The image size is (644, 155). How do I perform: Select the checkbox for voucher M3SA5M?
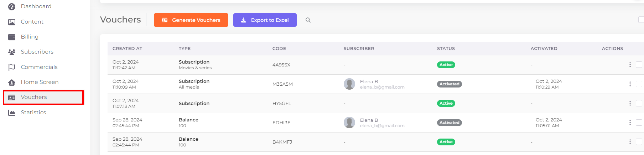639,84
